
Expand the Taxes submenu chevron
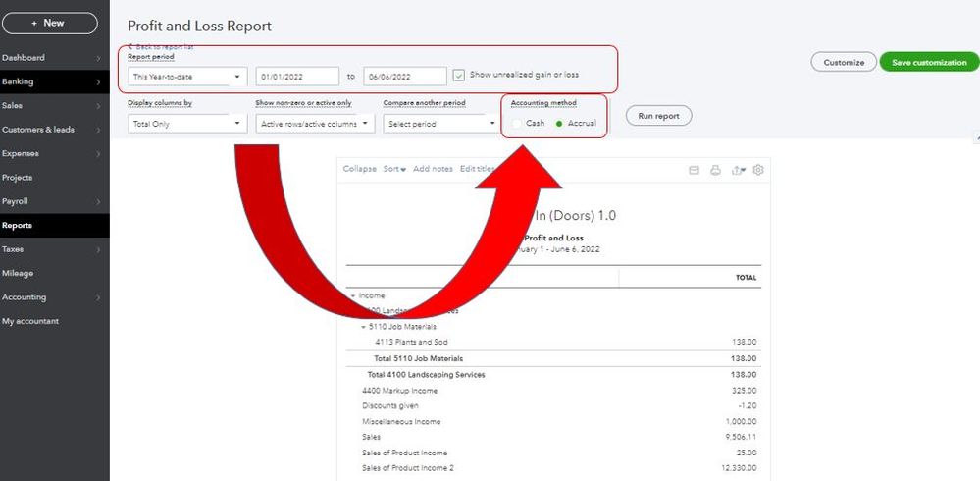pos(98,249)
